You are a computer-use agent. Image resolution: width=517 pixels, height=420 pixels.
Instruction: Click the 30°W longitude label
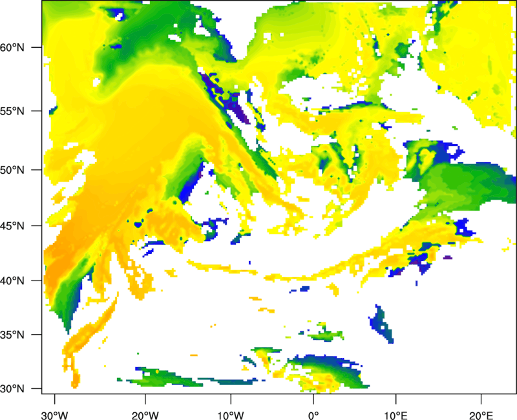(55, 415)
